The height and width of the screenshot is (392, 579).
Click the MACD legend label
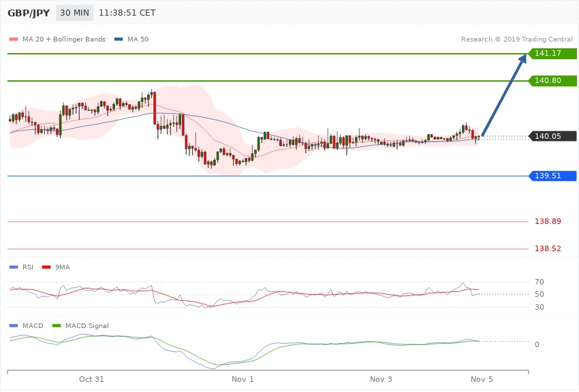(x=33, y=325)
